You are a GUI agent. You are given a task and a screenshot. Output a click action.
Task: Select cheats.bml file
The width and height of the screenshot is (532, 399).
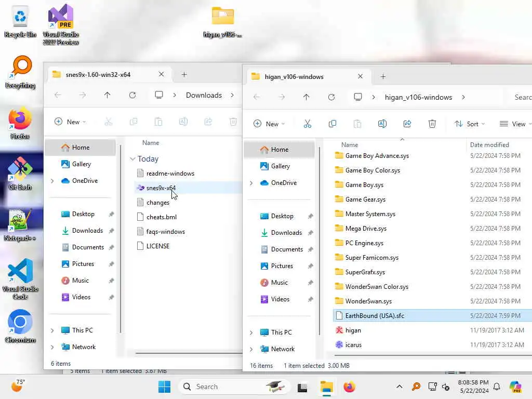pos(162,217)
